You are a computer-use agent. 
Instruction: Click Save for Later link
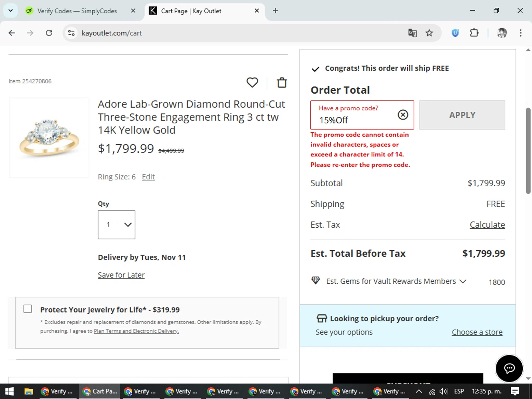point(121,275)
